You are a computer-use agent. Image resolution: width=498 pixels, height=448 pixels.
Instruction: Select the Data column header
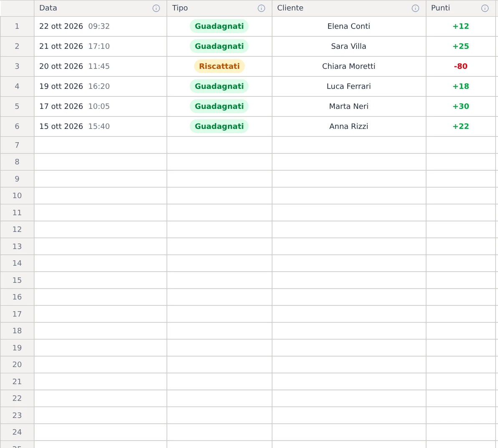point(100,8)
